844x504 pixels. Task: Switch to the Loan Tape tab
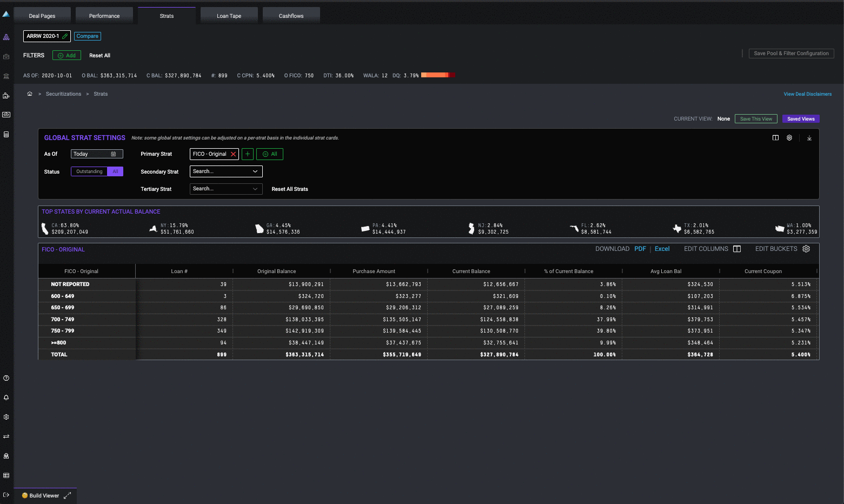[x=229, y=16]
